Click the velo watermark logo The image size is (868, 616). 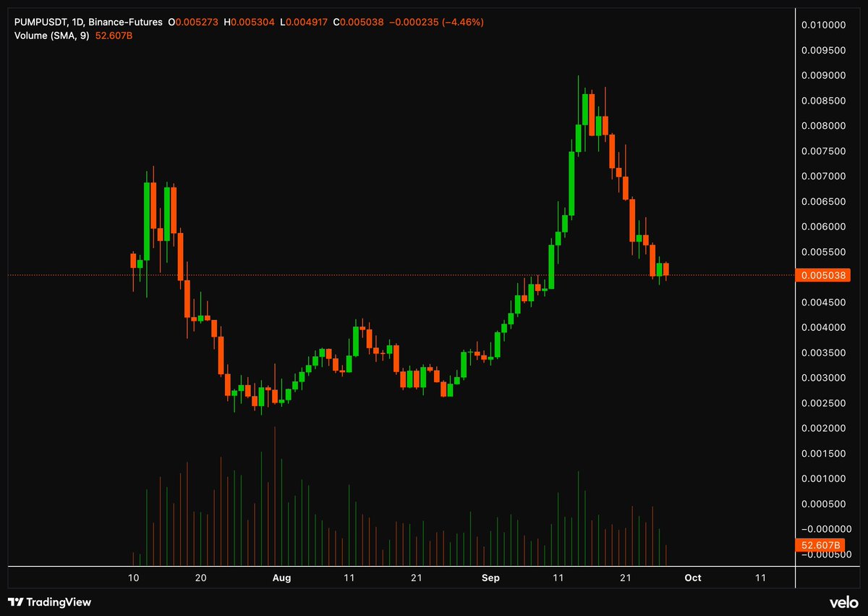843,602
